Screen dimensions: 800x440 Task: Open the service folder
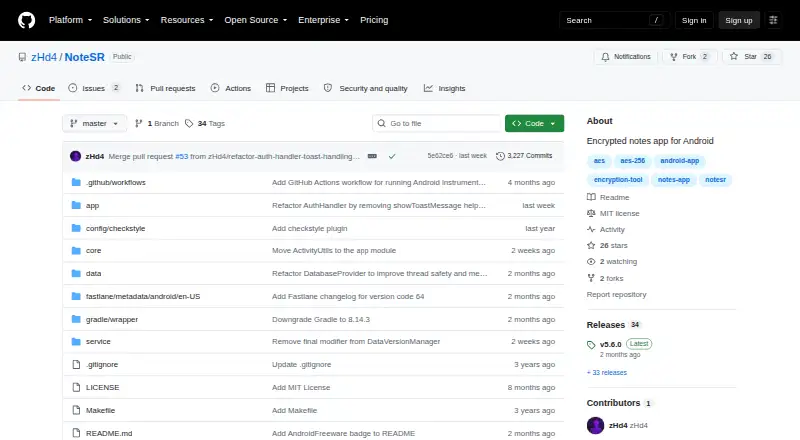coord(98,341)
